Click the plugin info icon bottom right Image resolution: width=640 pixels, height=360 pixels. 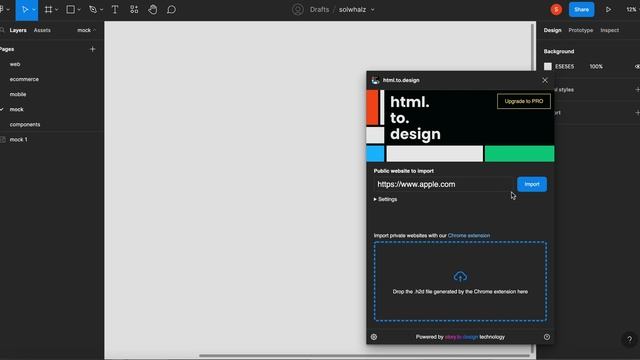(x=547, y=337)
